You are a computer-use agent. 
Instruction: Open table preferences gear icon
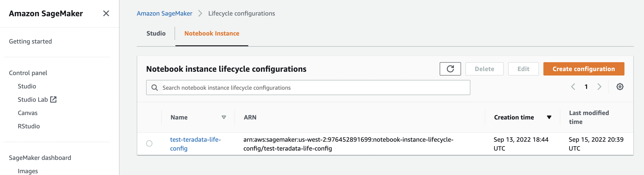[620, 87]
